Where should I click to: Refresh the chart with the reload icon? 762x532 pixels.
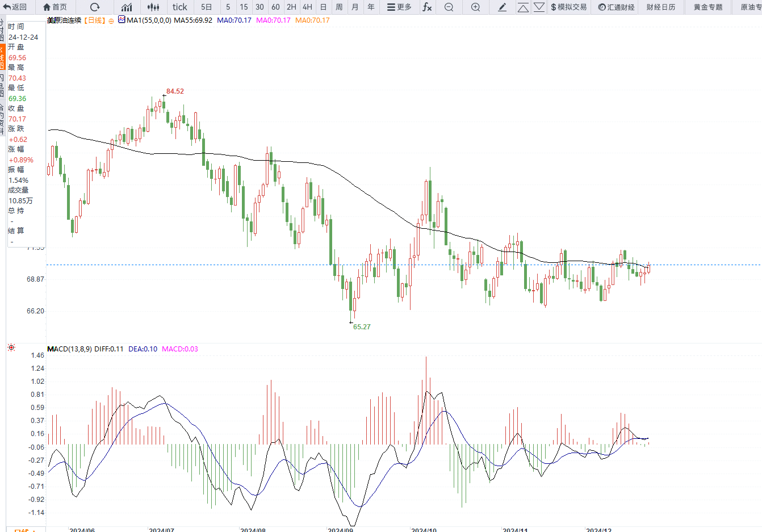pyautogui.click(x=95, y=7)
